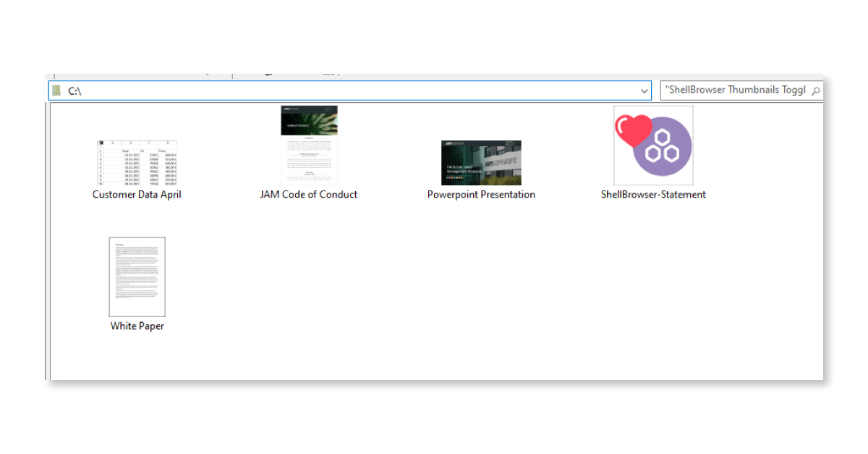Click the "JAM Code of Conduct" file name
This screenshot has width=868, height=454.
point(309,195)
